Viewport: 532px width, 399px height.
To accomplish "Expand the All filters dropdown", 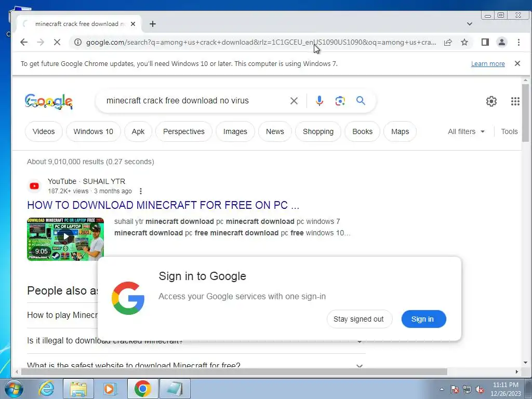I will click(466, 131).
